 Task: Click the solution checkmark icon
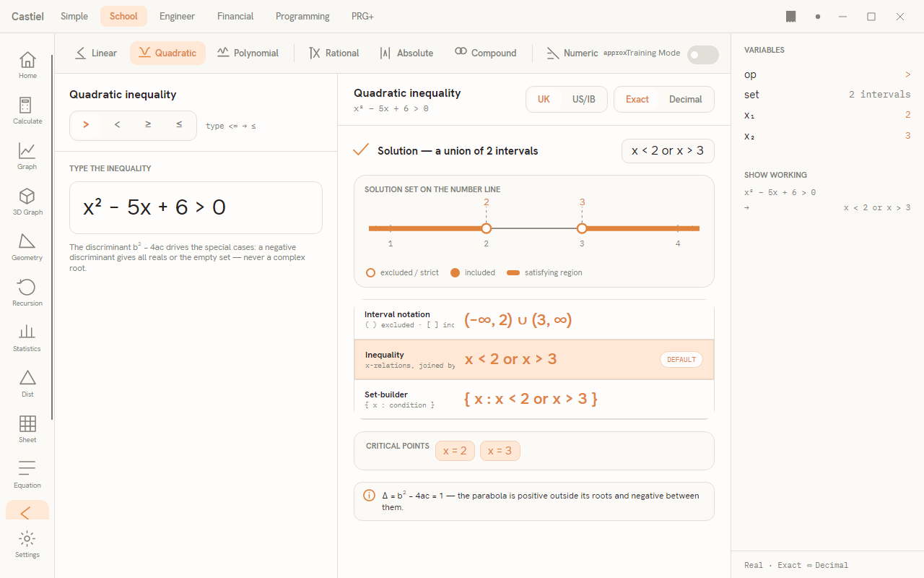361,150
